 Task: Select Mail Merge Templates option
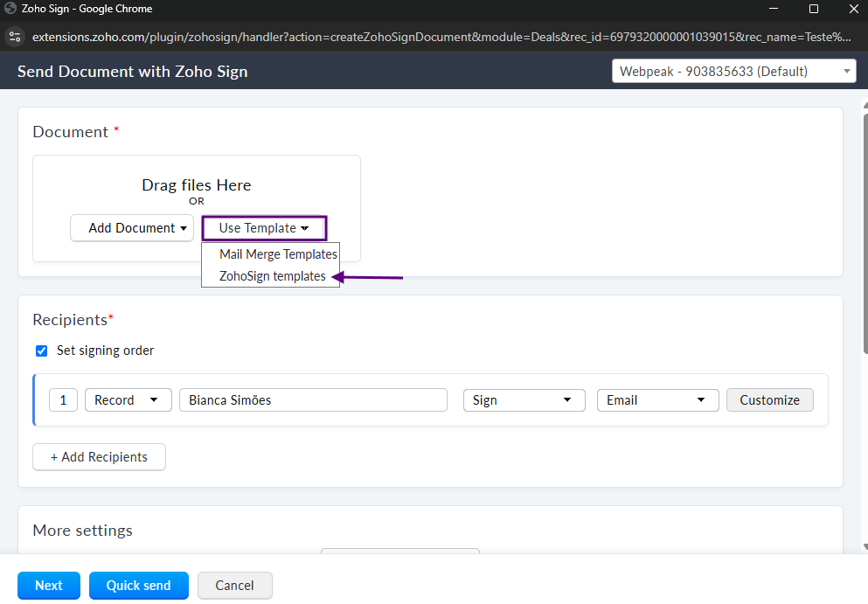(278, 254)
